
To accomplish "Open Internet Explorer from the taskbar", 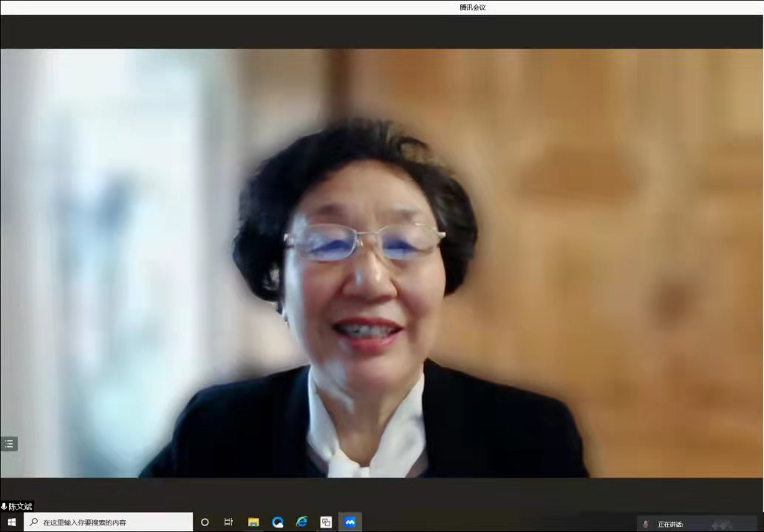I will 301,522.
